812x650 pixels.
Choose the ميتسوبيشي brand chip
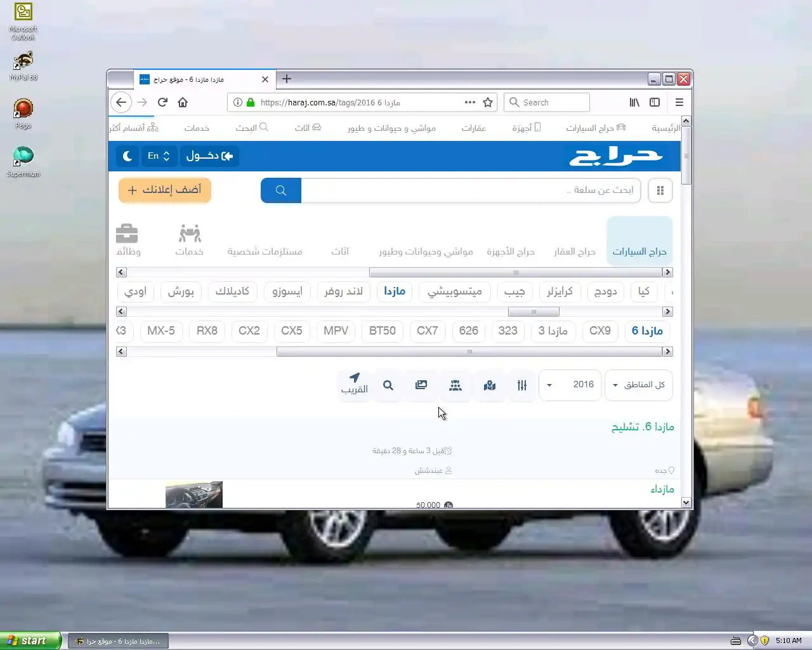(455, 291)
